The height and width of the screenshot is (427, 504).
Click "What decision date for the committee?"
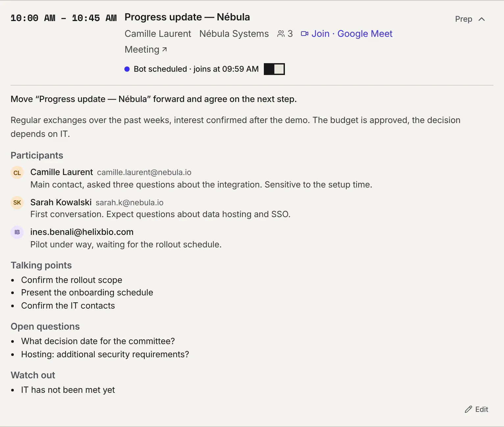pyautogui.click(x=98, y=341)
